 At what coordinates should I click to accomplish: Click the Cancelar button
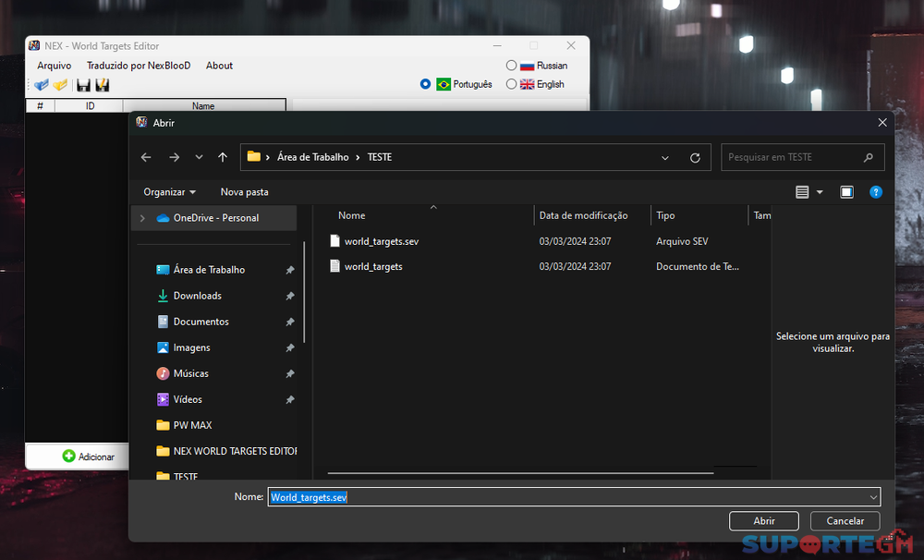[x=845, y=521]
